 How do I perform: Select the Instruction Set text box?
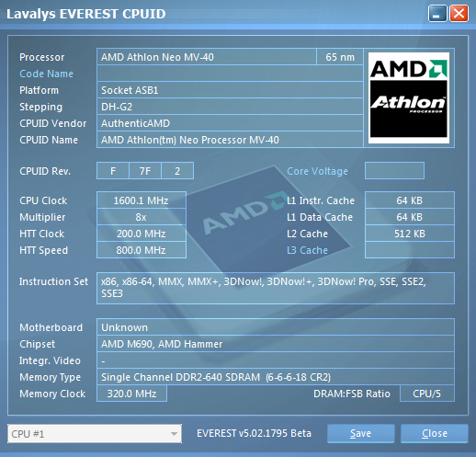click(x=276, y=288)
